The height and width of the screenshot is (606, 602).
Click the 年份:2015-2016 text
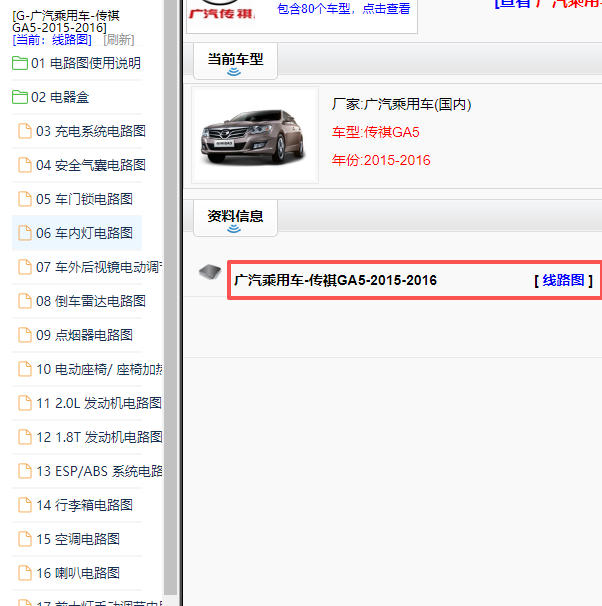click(381, 160)
